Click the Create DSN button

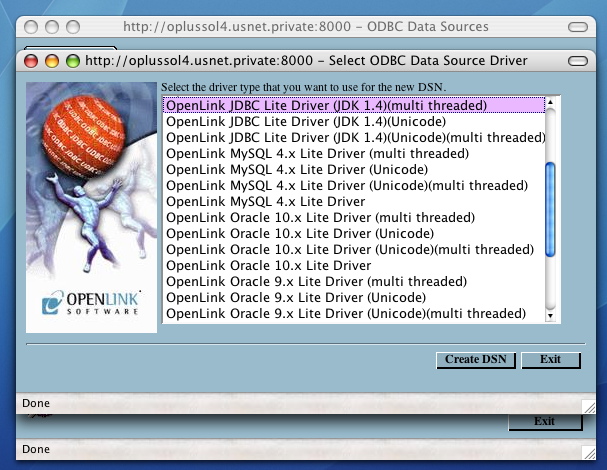[476, 360]
